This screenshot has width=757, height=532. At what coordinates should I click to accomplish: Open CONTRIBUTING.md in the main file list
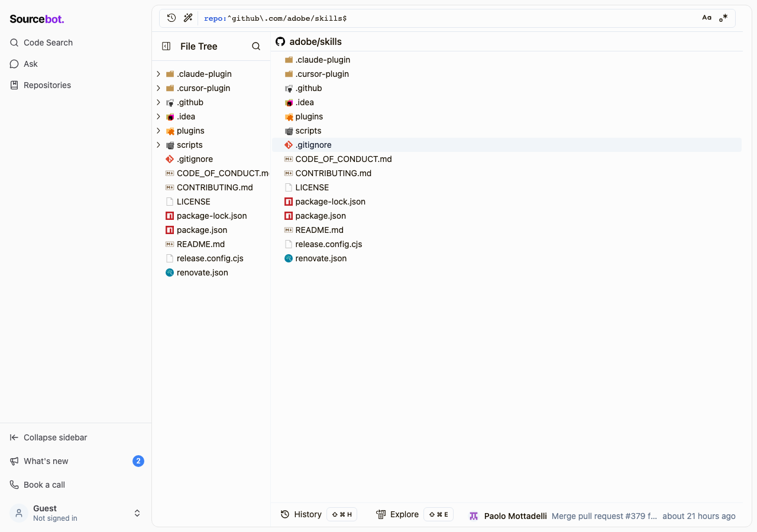tap(334, 173)
